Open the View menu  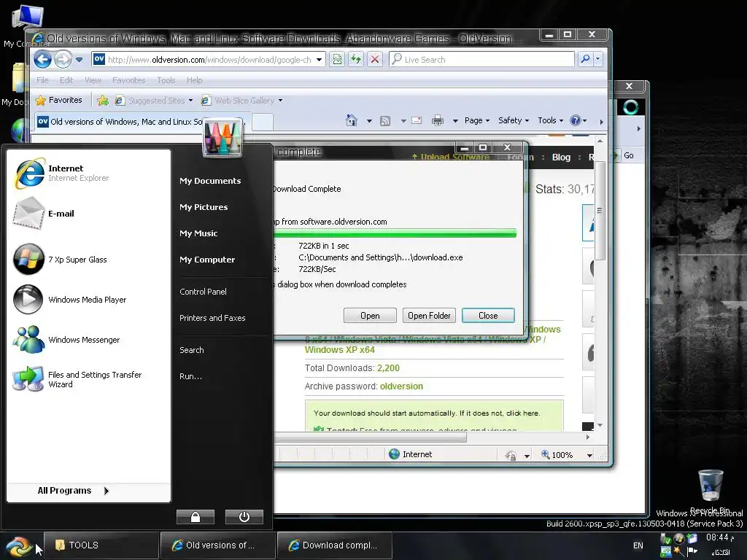click(93, 80)
